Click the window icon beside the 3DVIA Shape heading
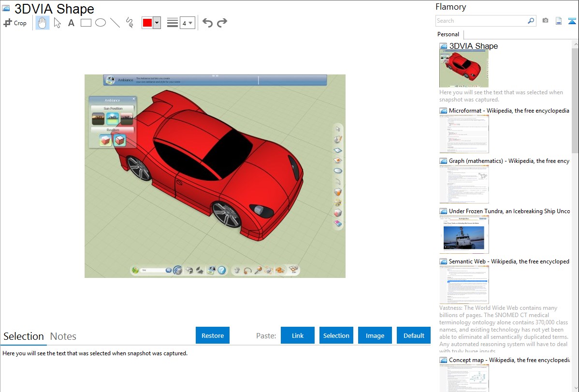Screen dimensions: 579x392 coord(6,9)
